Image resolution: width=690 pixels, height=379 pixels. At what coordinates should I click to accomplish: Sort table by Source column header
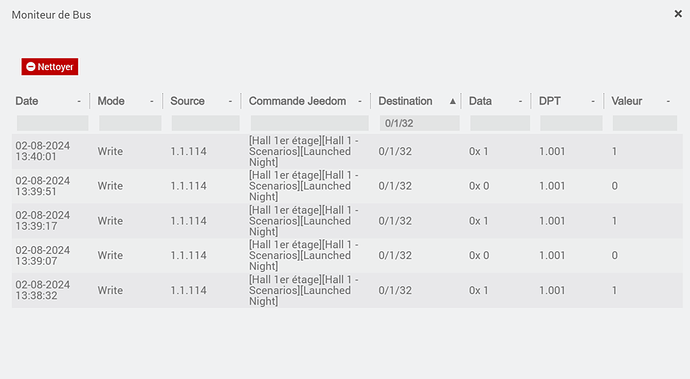(x=187, y=101)
